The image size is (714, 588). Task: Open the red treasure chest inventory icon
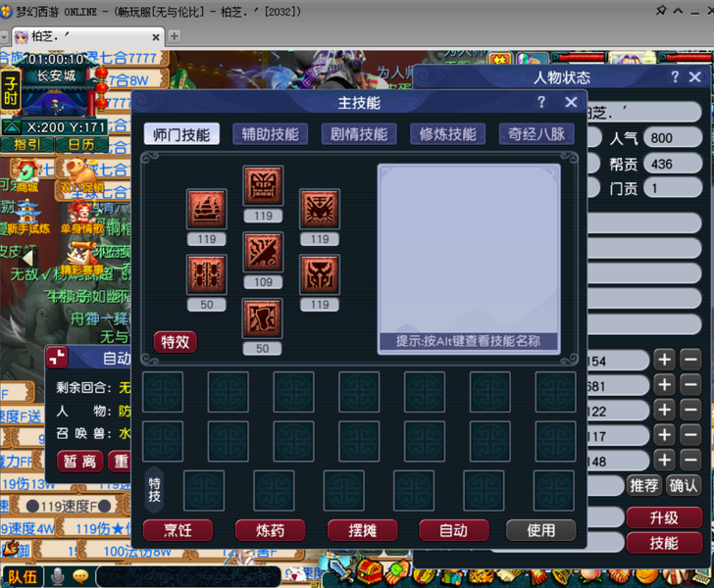click(x=369, y=572)
